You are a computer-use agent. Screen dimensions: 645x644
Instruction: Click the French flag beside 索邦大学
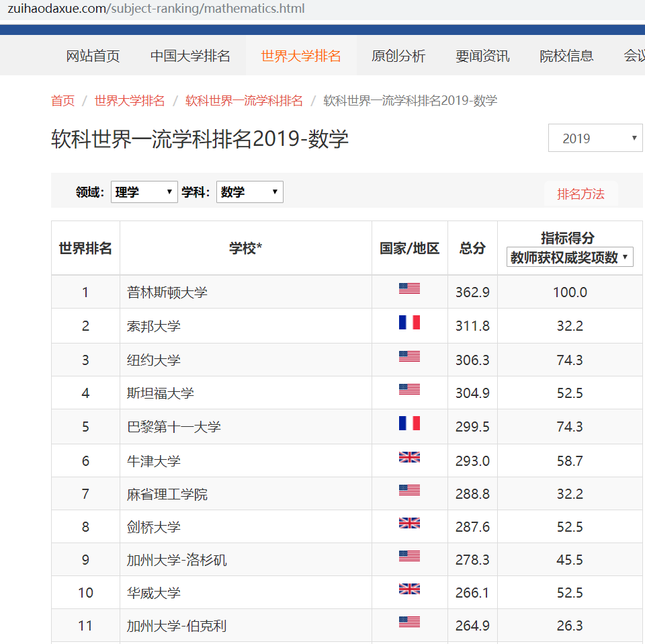tap(409, 323)
